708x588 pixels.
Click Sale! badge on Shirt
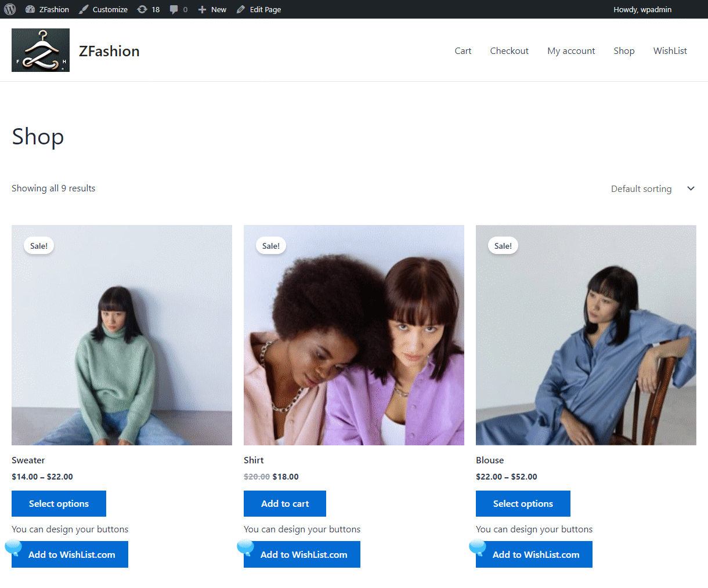(x=271, y=246)
